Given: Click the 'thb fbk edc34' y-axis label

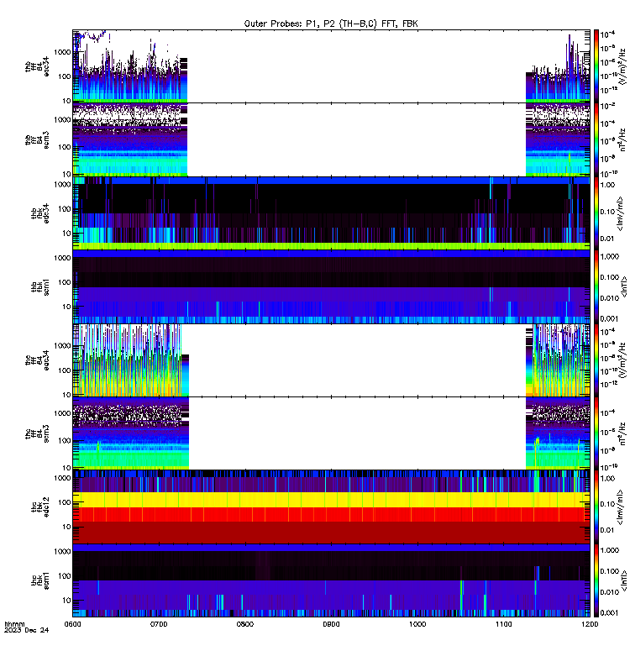Looking at the screenshot, I should click(39, 213).
